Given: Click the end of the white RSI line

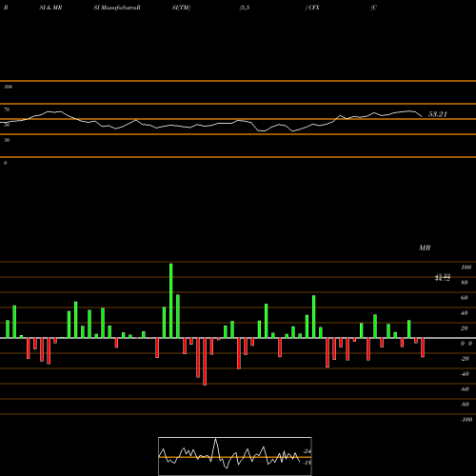Looking at the screenshot, I should coord(422,117).
